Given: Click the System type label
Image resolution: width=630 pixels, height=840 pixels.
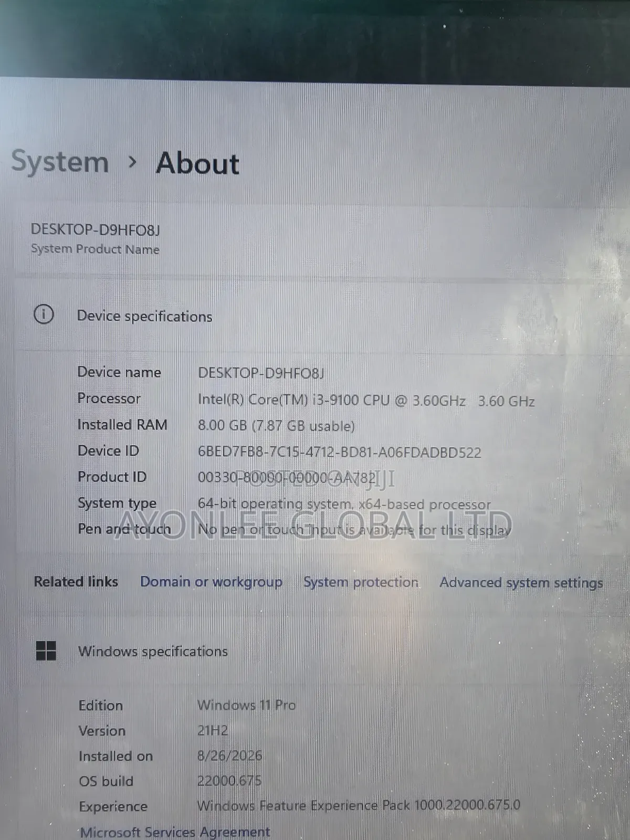Looking at the screenshot, I should (117, 503).
